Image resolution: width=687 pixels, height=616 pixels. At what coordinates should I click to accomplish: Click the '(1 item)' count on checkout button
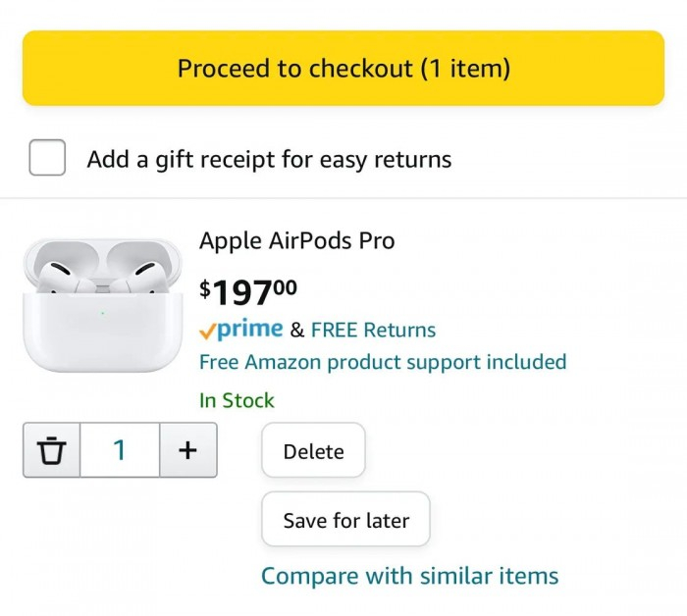coord(465,69)
